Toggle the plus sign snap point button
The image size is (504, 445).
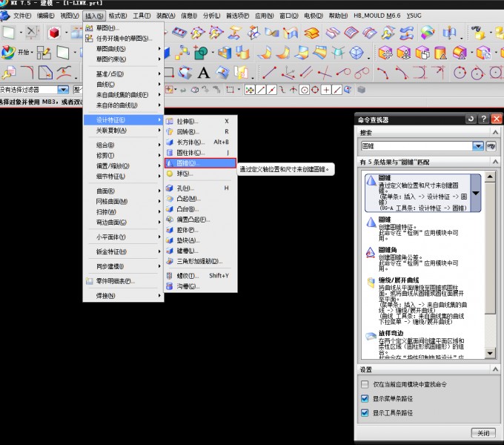(326, 90)
